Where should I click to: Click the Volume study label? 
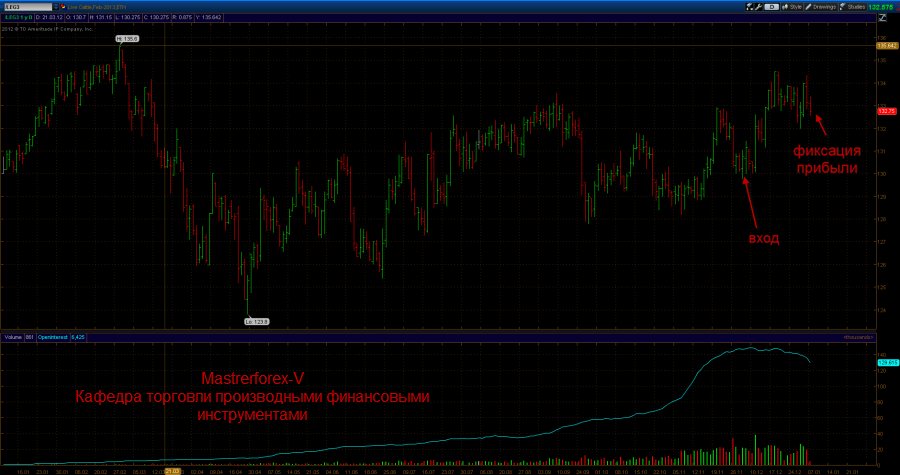point(13,337)
